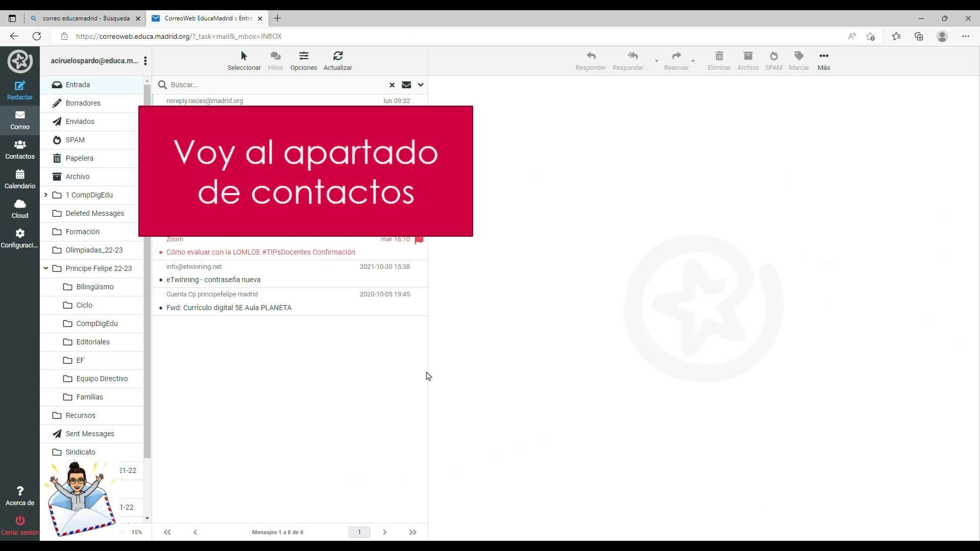This screenshot has height=551, width=980.
Task: Go to next messages page arrow
Action: click(385, 532)
